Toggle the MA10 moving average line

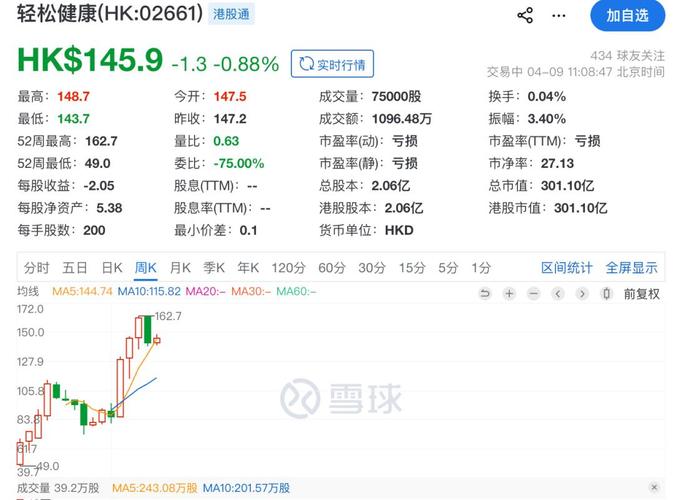click(x=149, y=291)
